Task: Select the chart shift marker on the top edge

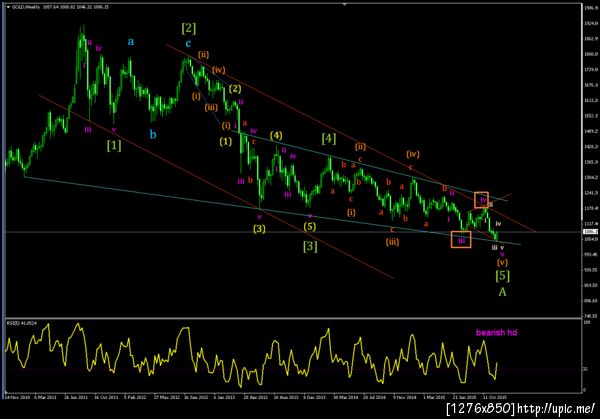Action: [x=345, y=5]
